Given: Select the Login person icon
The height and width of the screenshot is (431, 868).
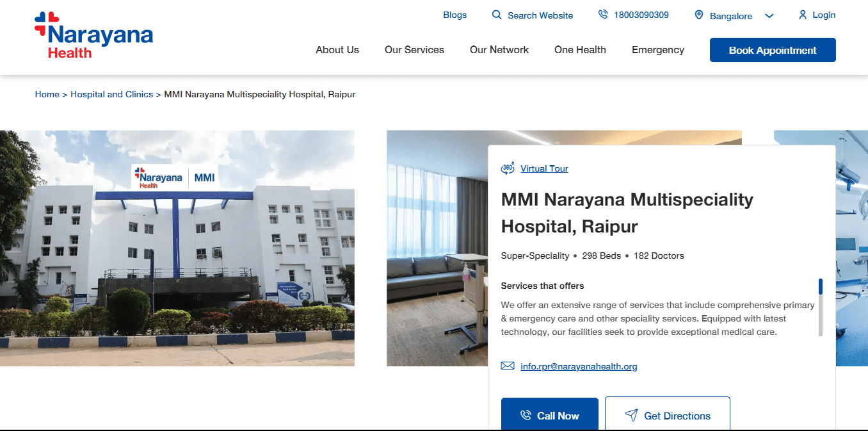Looking at the screenshot, I should (802, 15).
